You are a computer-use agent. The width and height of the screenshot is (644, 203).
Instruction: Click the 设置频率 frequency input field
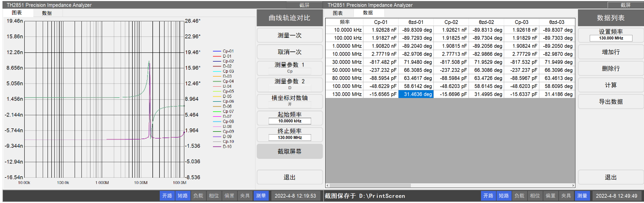click(x=611, y=38)
